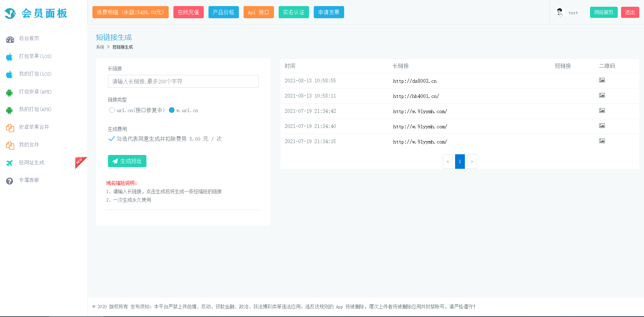Screen dimensions: 644x317
Task: Open QR code image for hb4001.cn row
Action: point(602,96)
